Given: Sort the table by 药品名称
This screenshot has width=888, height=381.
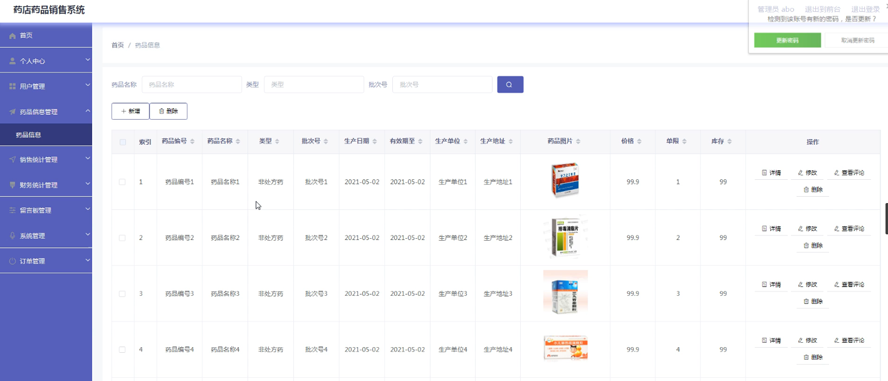Looking at the screenshot, I should point(237,142).
